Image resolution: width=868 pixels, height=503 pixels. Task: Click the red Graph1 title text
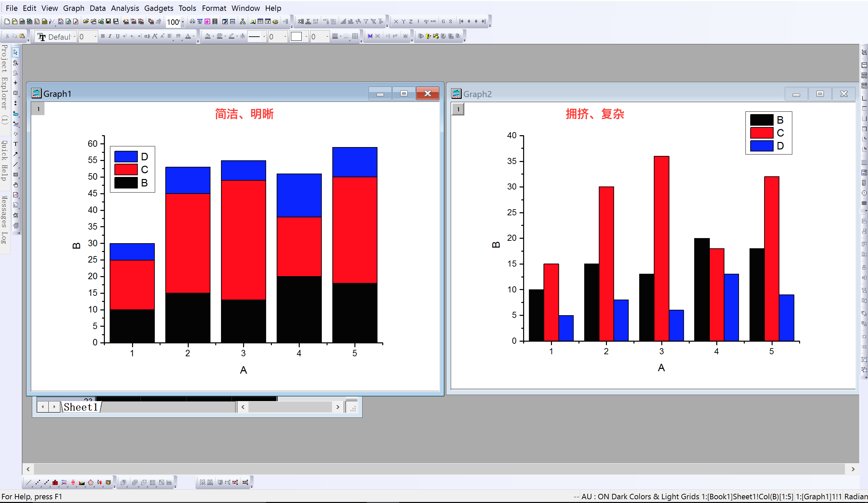pos(244,114)
